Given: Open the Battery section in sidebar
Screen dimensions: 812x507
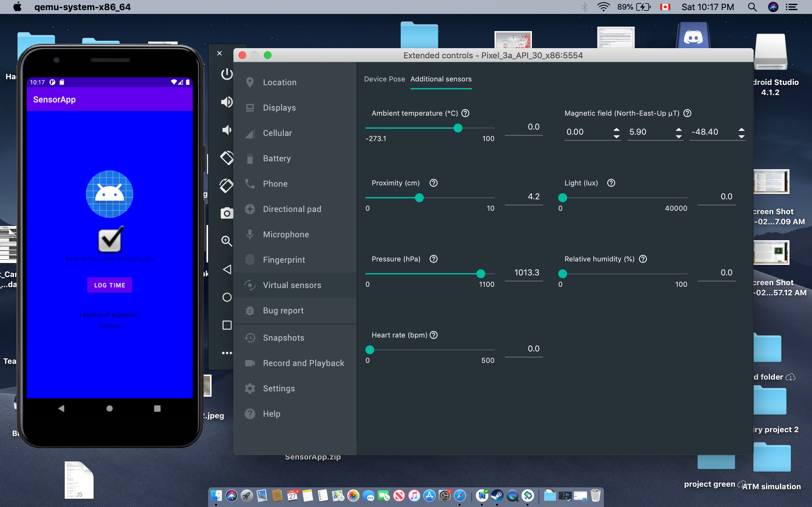Looking at the screenshot, I should point(277,158).
